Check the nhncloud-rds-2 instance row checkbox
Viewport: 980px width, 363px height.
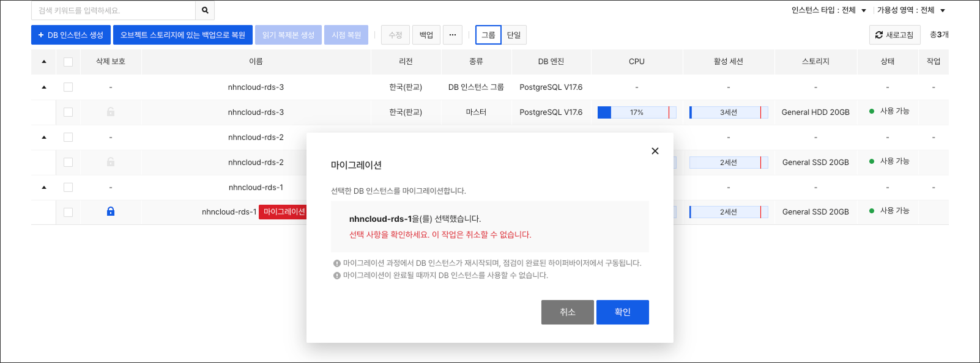point(68,163)
